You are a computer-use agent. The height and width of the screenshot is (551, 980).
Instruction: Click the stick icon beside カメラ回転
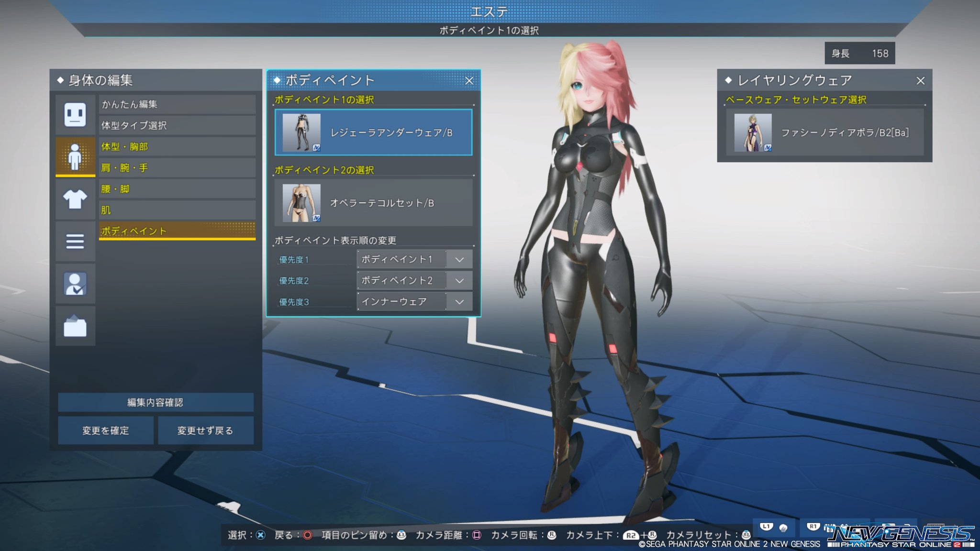pyautogui.click(x=552, y=535)
